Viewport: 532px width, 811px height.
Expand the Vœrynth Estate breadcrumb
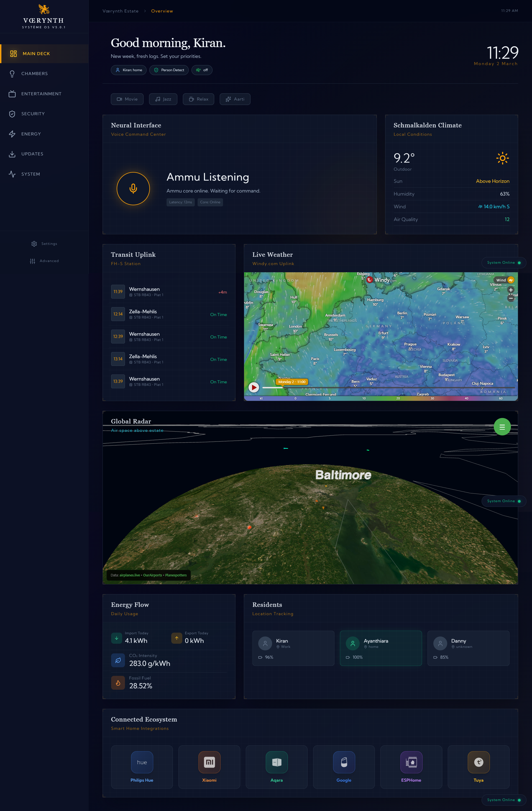(x=121, y=11)
